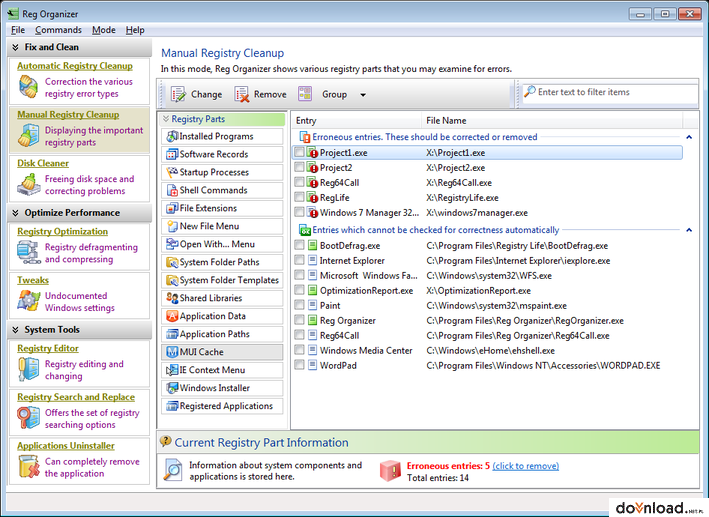Click the Disk Cleaner icon

click(x=28, y=184)
